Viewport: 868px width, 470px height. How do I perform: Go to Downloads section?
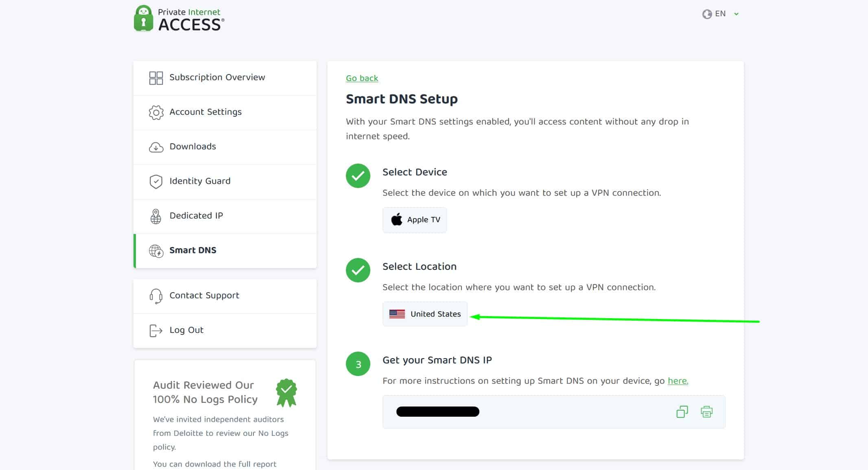(x=225, y=147)
